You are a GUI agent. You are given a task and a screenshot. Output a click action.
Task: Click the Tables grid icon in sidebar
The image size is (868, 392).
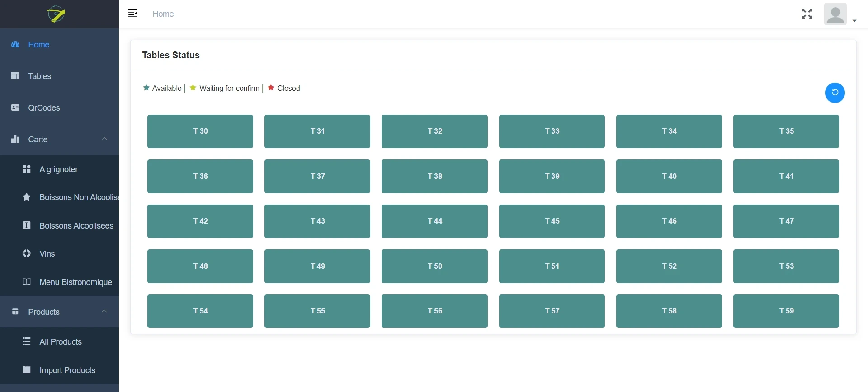pyautogui.click(x=15, y=76)
